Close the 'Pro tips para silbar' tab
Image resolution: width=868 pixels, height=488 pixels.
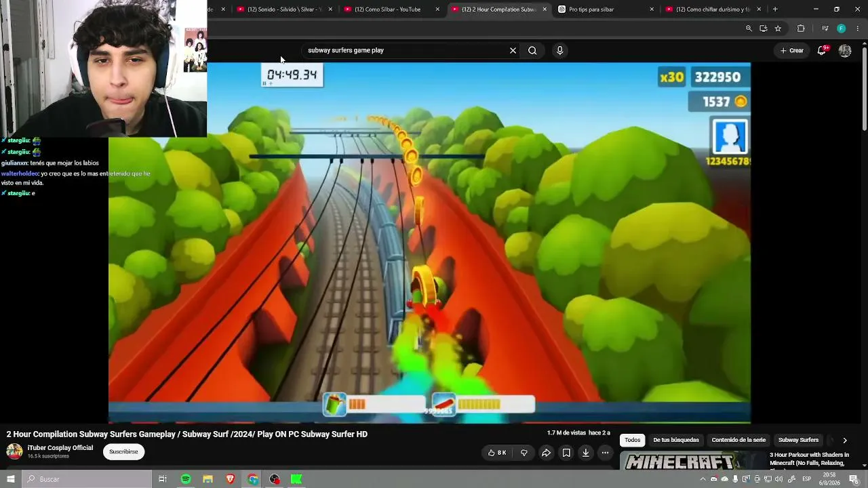[x=652, y=9]
